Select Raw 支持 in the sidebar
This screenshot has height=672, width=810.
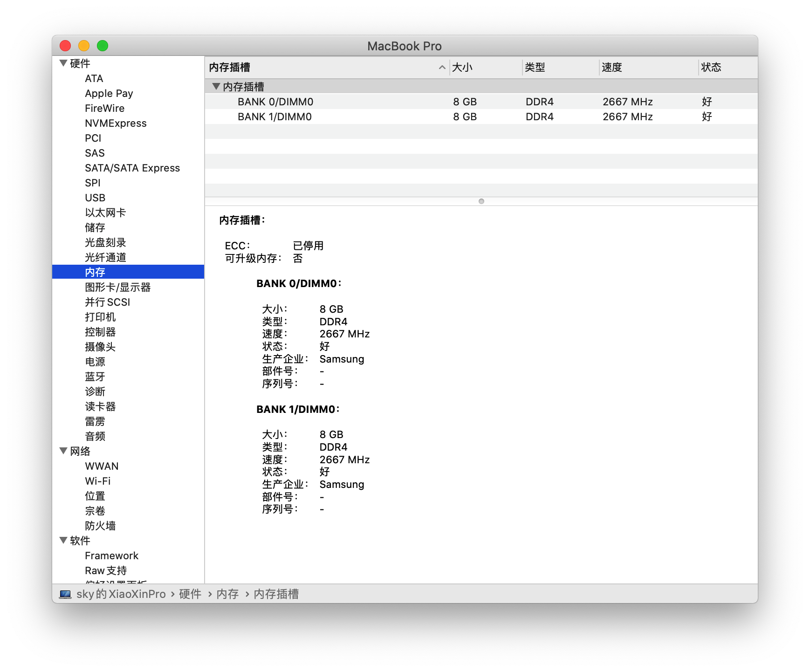coord(106,570)
